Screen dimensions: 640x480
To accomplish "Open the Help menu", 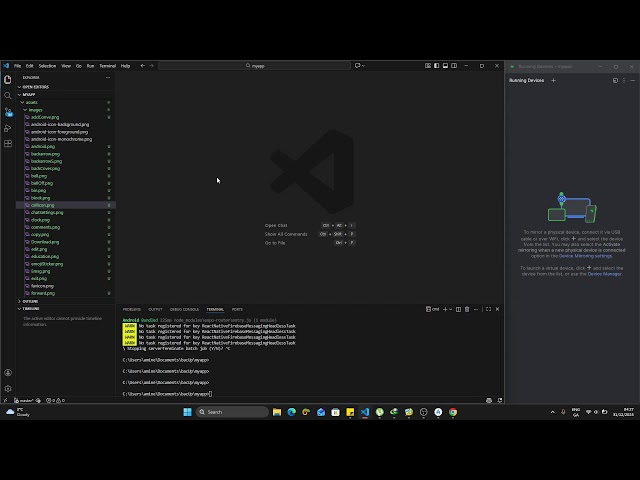I will 125,66.
